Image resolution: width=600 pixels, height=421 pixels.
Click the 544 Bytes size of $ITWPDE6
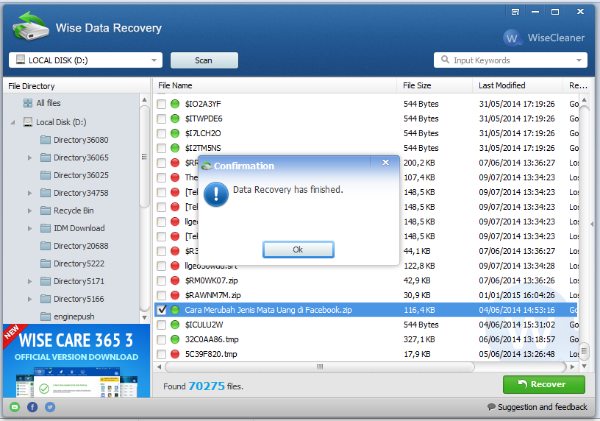(421, 119)
